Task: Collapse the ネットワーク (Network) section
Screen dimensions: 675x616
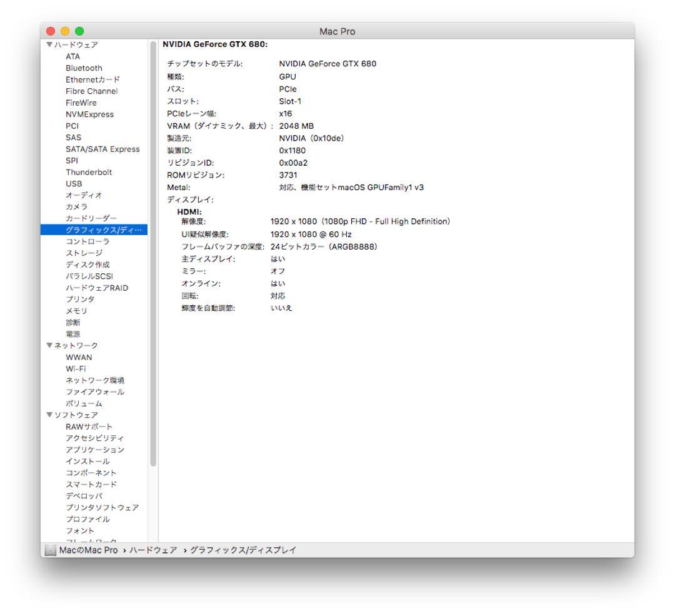Action: point(49,345)
